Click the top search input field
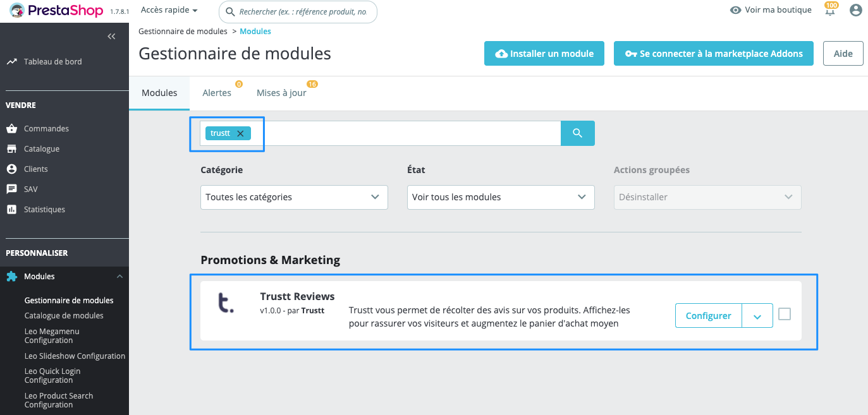The height and width of the screenshot is (415, 868). [302, 12]
